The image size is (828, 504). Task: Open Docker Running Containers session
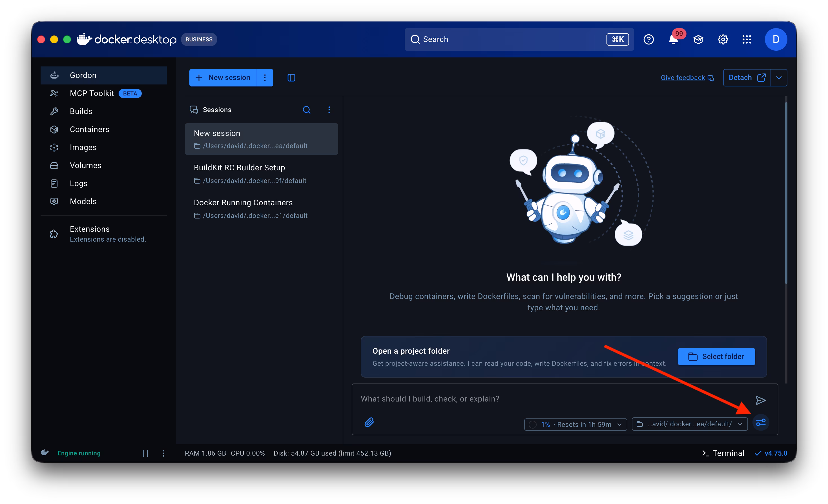coord(262,209)
